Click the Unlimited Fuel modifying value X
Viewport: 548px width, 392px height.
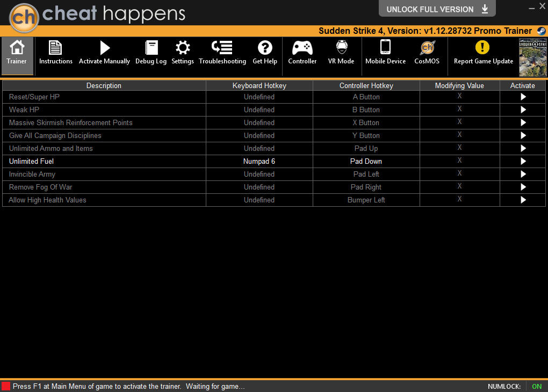(x=459, y=161)
